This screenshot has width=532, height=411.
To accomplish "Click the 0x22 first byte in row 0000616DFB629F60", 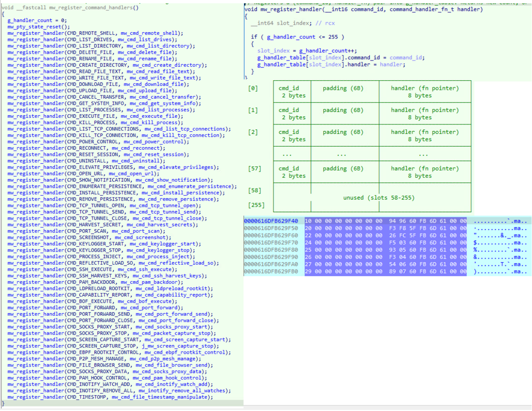I will 308,236.
